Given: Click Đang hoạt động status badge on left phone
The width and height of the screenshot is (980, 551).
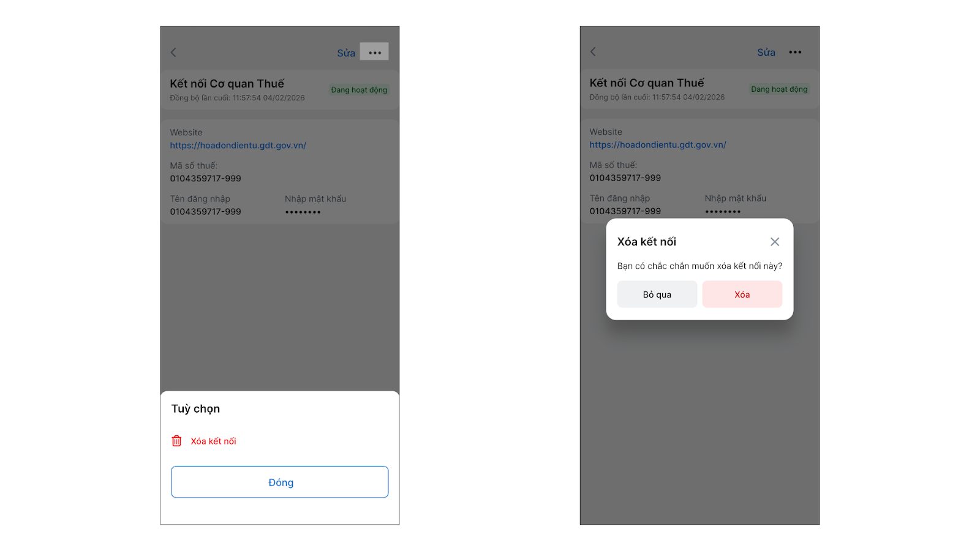Looking at the screenshot, I should click(359, 90).
